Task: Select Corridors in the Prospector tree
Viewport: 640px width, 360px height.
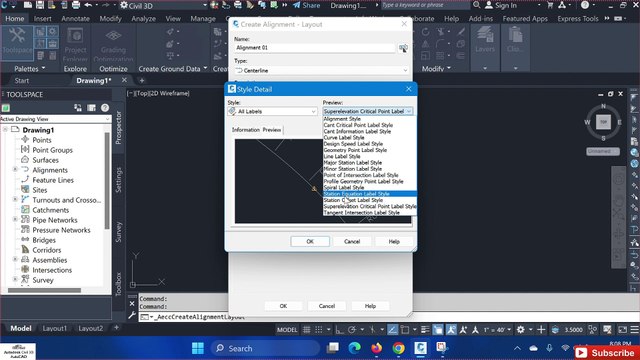Action: click(x=47, y=250)
